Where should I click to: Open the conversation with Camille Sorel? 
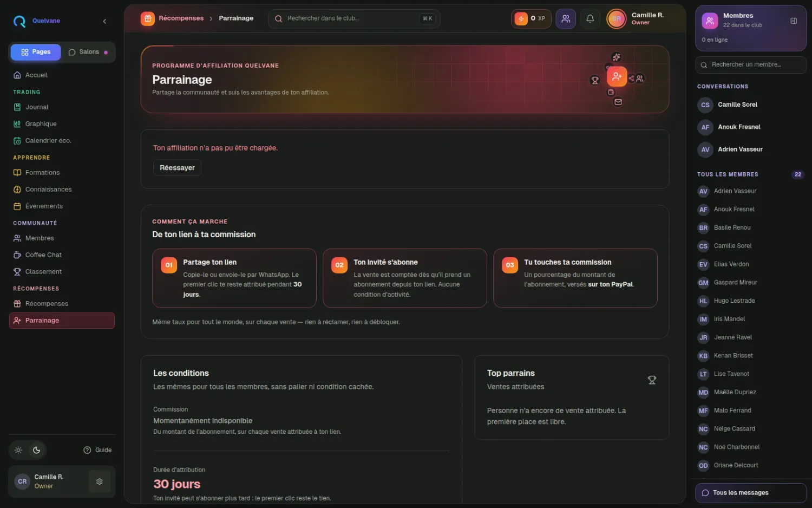(751, 105)
